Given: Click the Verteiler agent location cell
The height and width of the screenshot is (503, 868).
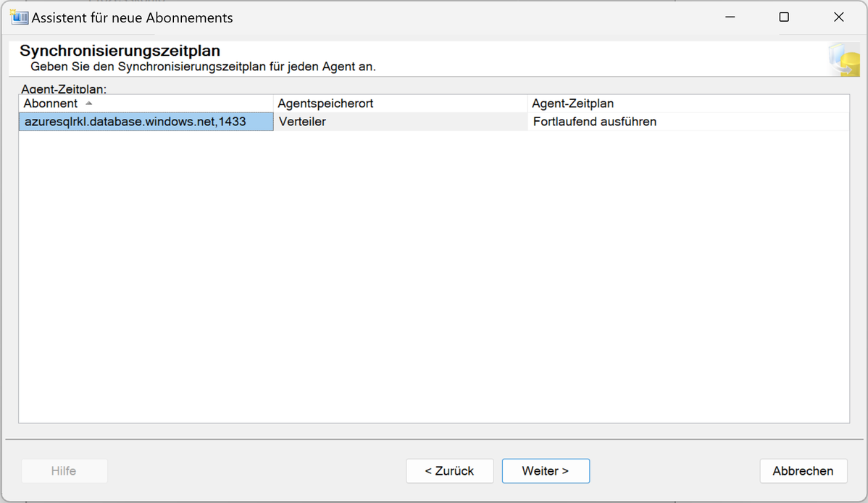Looking at the screenshot, I should point(401,122).
